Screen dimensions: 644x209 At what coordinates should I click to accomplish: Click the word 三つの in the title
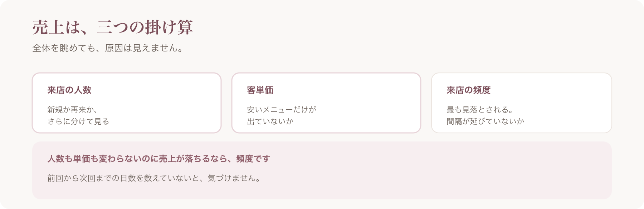click(121, 28)
